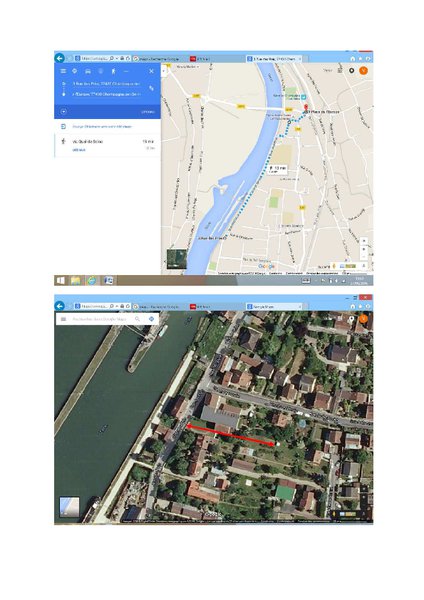This screenshot has height=600, width=424.
Task: Click the lower Google Maps search field
Action: (x=101, y=319)
